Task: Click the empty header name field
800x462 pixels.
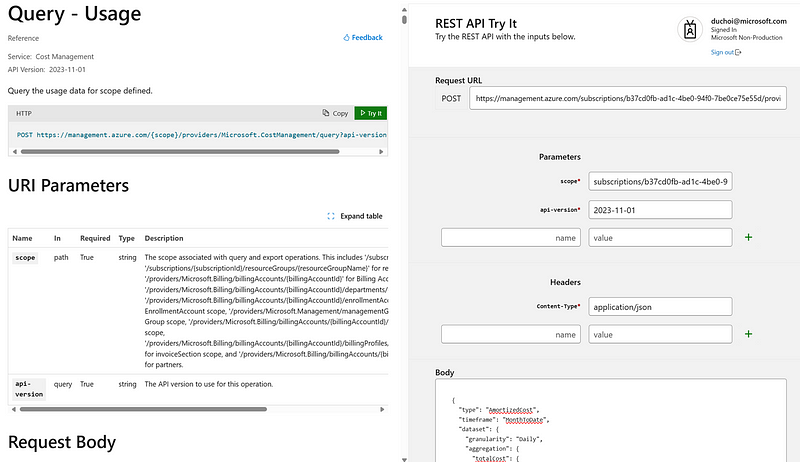Action: click(511, 334)
